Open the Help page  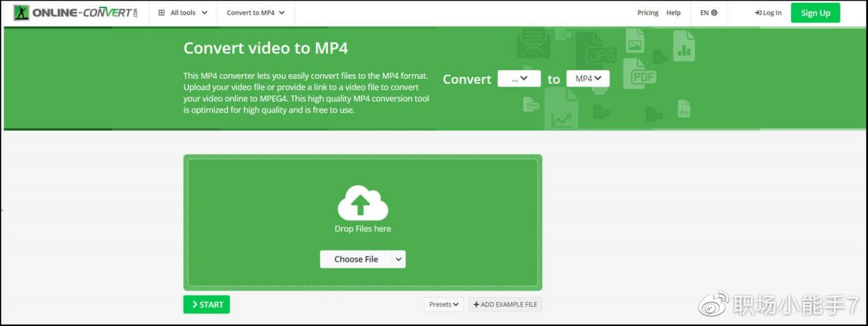[x=674, y=12]
